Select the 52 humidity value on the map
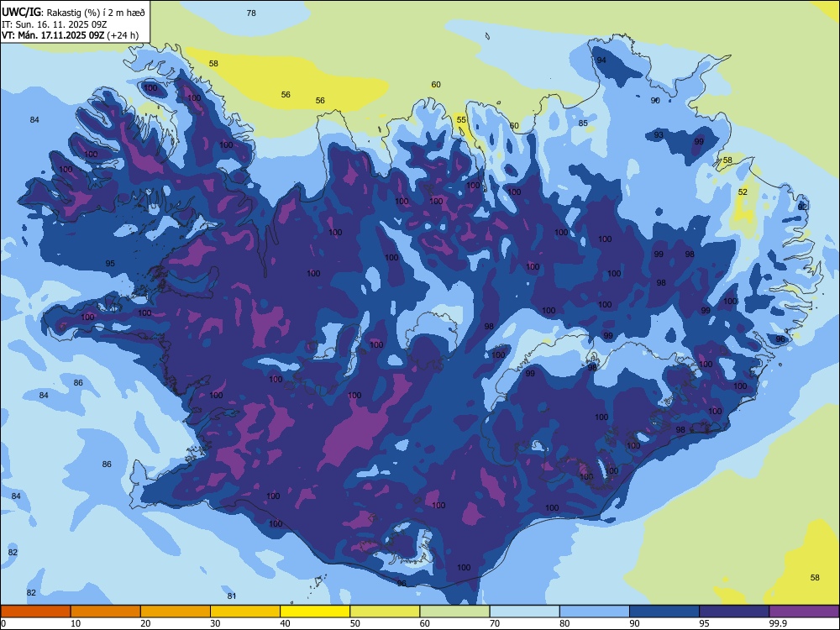840x630 pixels. point(743,192)
